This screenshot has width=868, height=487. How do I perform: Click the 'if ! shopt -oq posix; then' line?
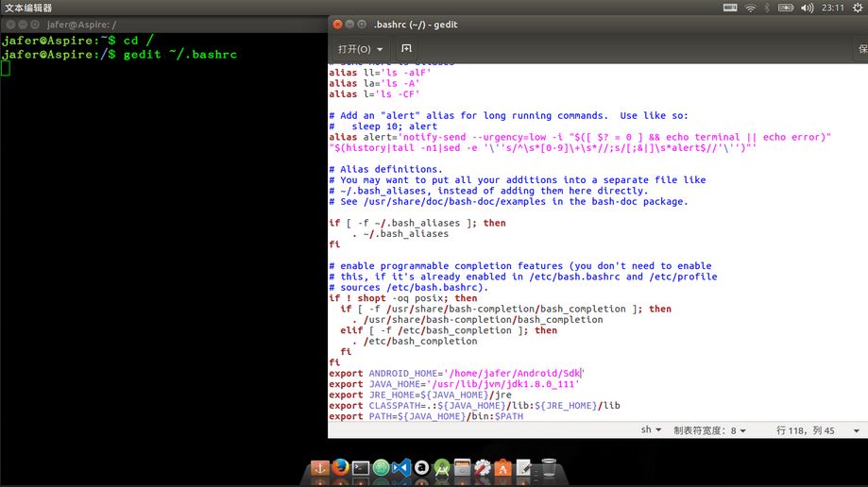tap(403, 298)
